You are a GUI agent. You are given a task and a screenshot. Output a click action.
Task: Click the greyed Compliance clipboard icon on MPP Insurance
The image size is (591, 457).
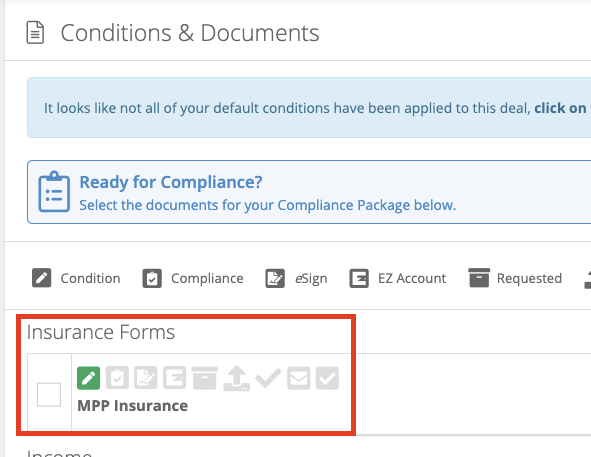[117, 378]
